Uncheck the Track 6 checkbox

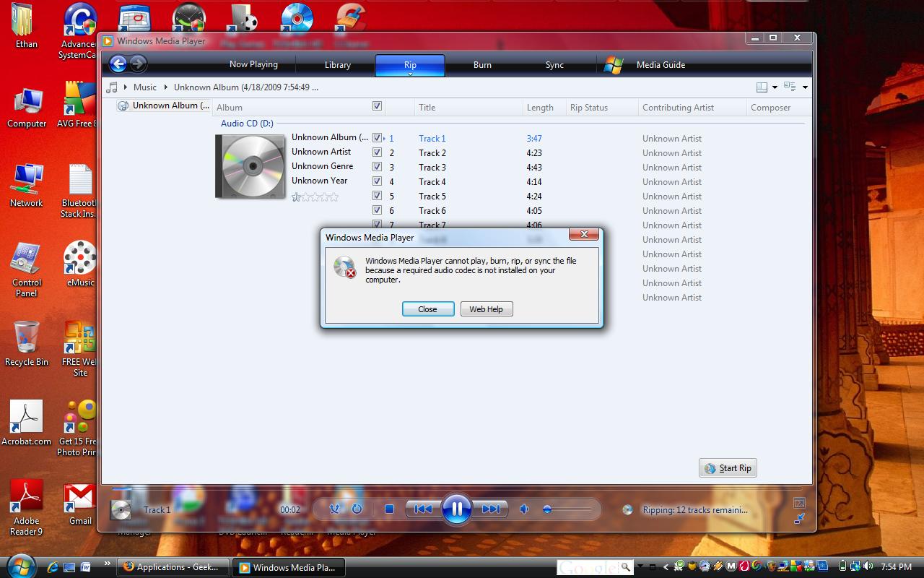377,210
